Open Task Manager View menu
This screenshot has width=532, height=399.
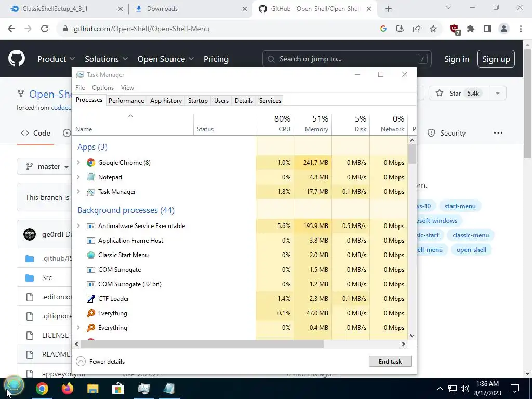[x=128, y=87]
